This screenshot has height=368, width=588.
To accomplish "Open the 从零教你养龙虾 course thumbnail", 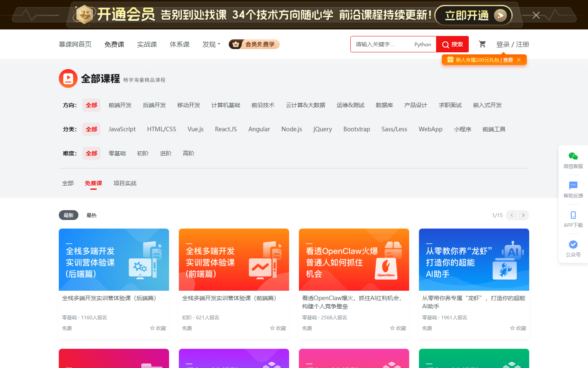I will tap(474, 260).
